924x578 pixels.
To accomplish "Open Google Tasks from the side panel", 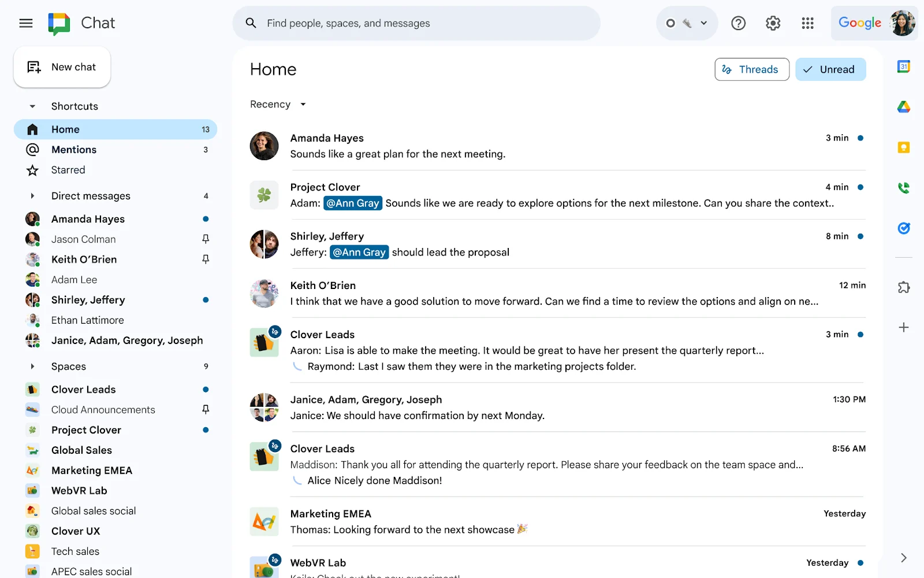I will click(x=904, y=228).
